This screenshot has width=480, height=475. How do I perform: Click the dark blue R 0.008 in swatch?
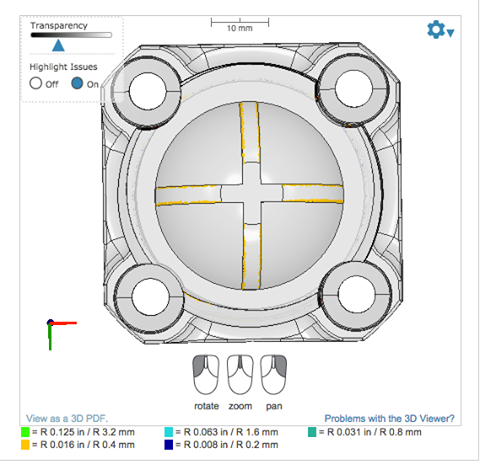click(x=169, y=445)
